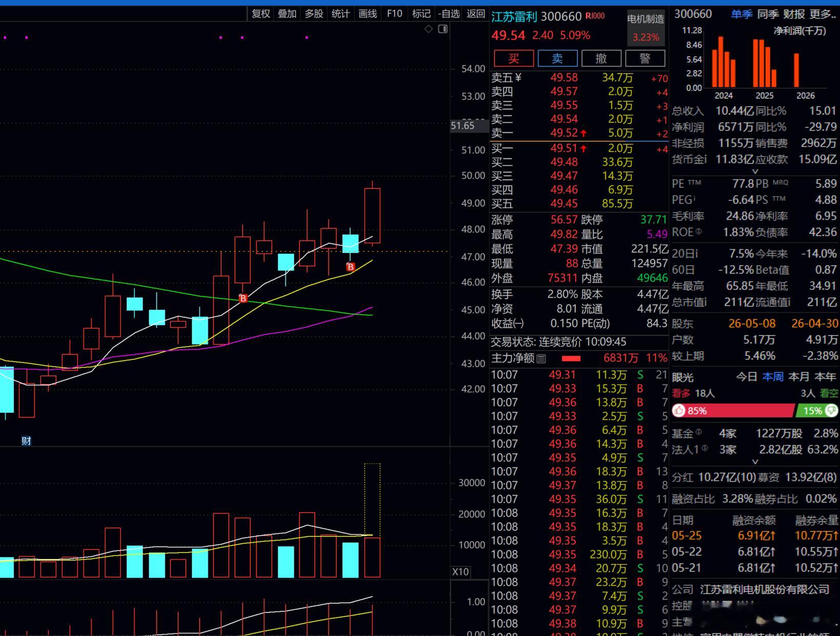
Task: Click the B marker on the green average line
Action: [243, 298]
